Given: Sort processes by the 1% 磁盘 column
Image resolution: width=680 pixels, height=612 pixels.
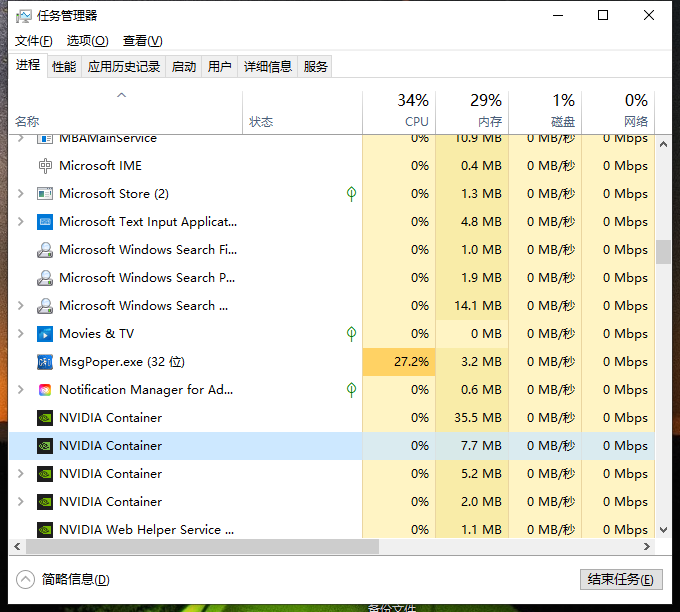Looking at the screenshot, I should click(x=545, y=112).
